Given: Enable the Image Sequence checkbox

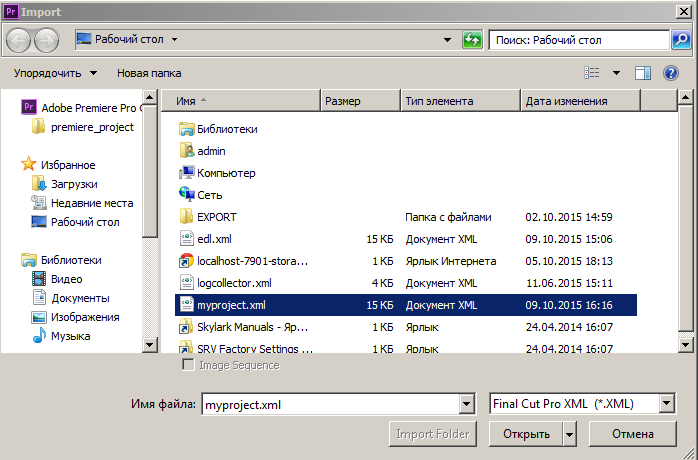Looking at the screenshot, I should [x=188, y=365].
